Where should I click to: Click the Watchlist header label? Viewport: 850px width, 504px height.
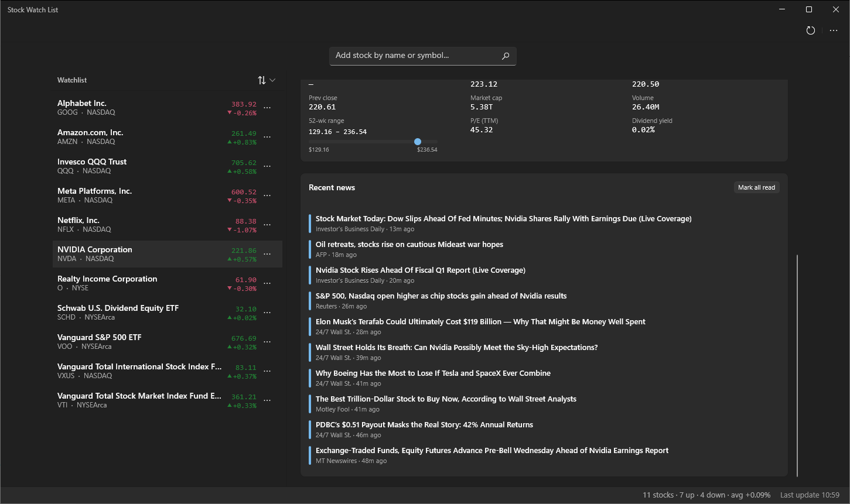click(72, 80)
